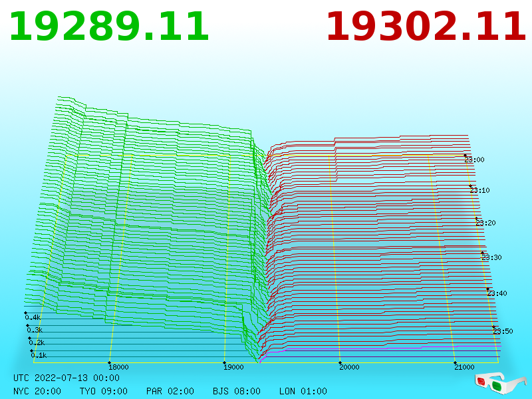The image size is (532, 399).
Task: Click the TYO 09:00 clock
Action: tap(104, 391)
